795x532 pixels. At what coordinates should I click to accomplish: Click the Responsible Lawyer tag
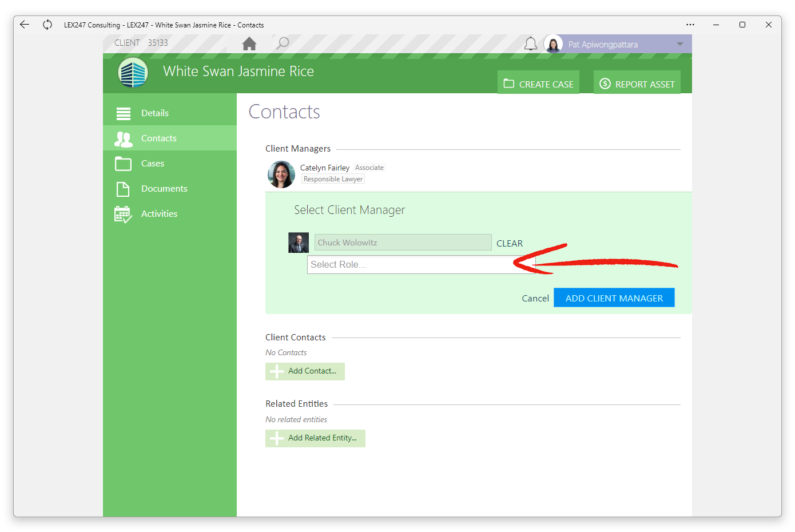[x=333, y=179]
